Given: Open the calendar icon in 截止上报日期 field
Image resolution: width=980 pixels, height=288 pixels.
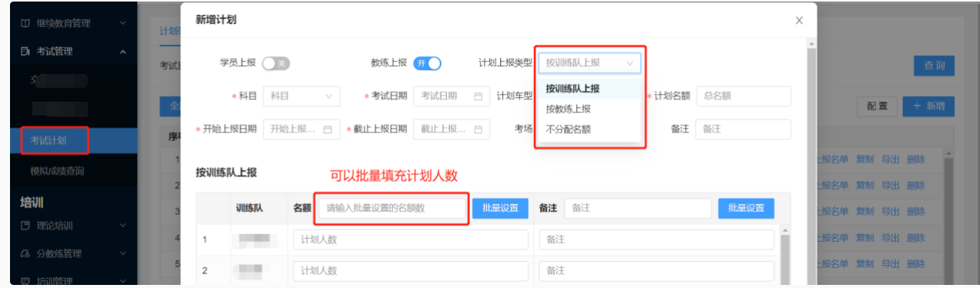Looking at the screenshot, I should click(478, 129).
